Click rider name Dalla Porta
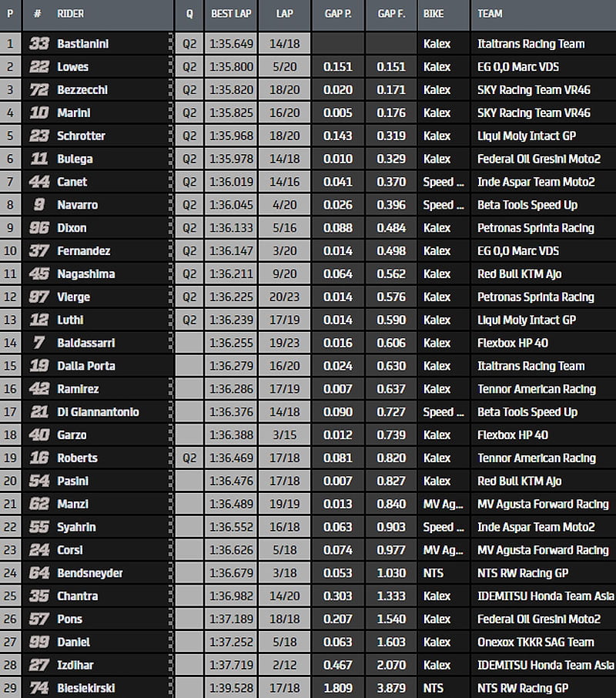Viewport: 616px width, 698px height. pos(86,366)
